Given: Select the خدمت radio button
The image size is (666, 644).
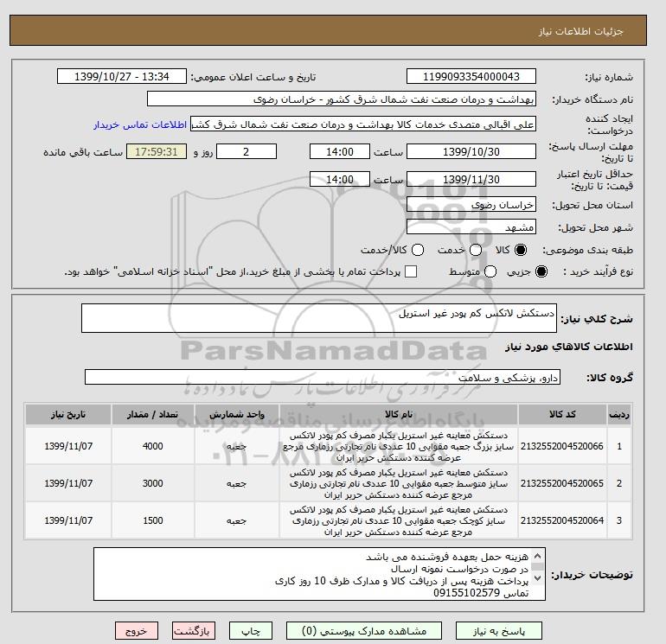Looking at the screenshot, I should pyautogui.click(x=476, y=250).
